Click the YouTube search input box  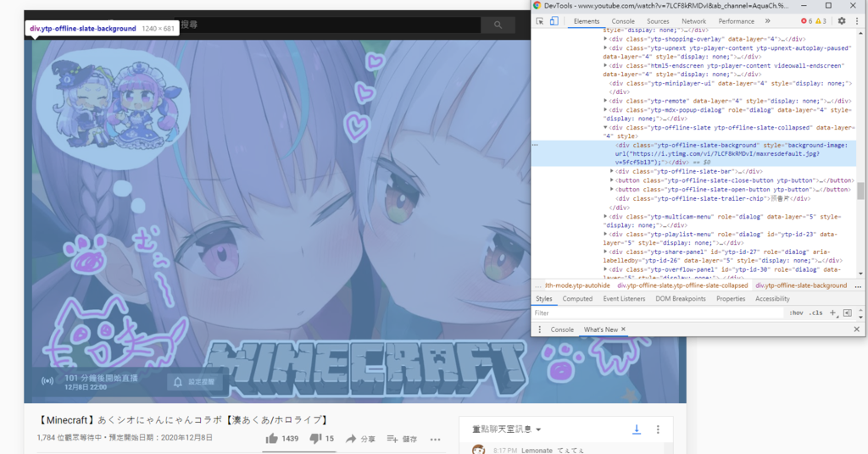[x=326, y=25]
